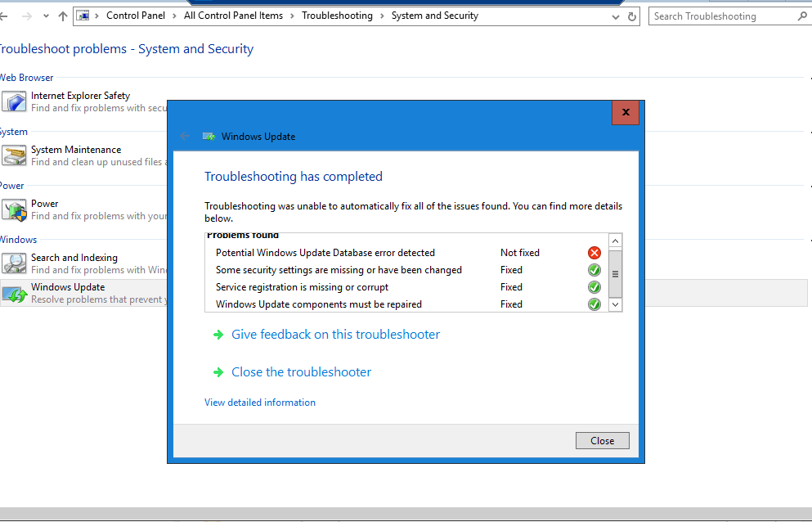Give feedback on this troubleshooter
The height and width of the screenshot is (522, 812).
pyautogui.click(x=335, y=335)
